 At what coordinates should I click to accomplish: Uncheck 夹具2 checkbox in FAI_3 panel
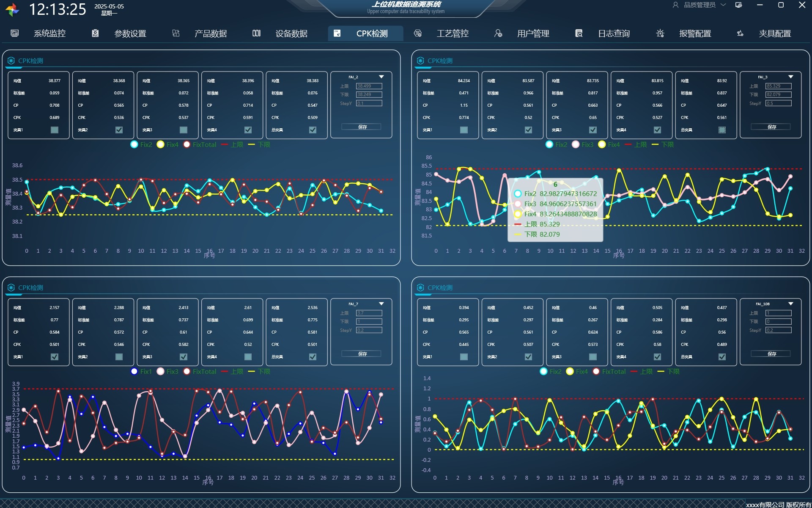coord(528,130)
